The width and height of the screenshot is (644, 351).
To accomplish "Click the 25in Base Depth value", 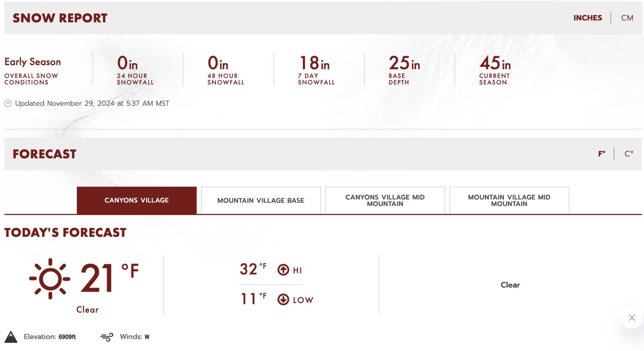I will click(404, 63).
